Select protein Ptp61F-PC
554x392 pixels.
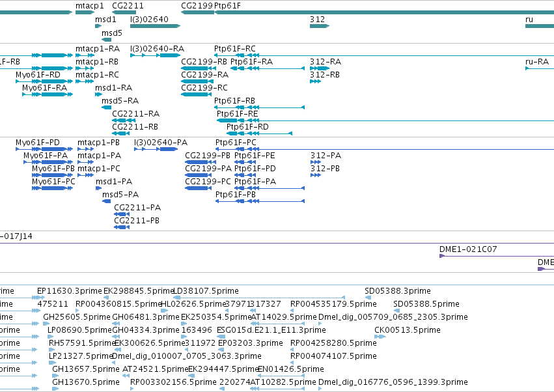coord(236,143)
